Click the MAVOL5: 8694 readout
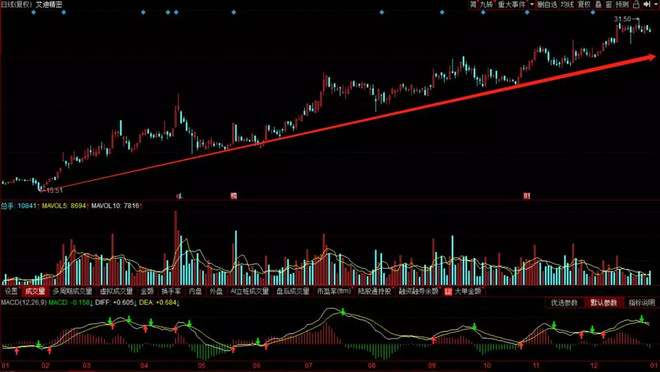 (64, 206)
